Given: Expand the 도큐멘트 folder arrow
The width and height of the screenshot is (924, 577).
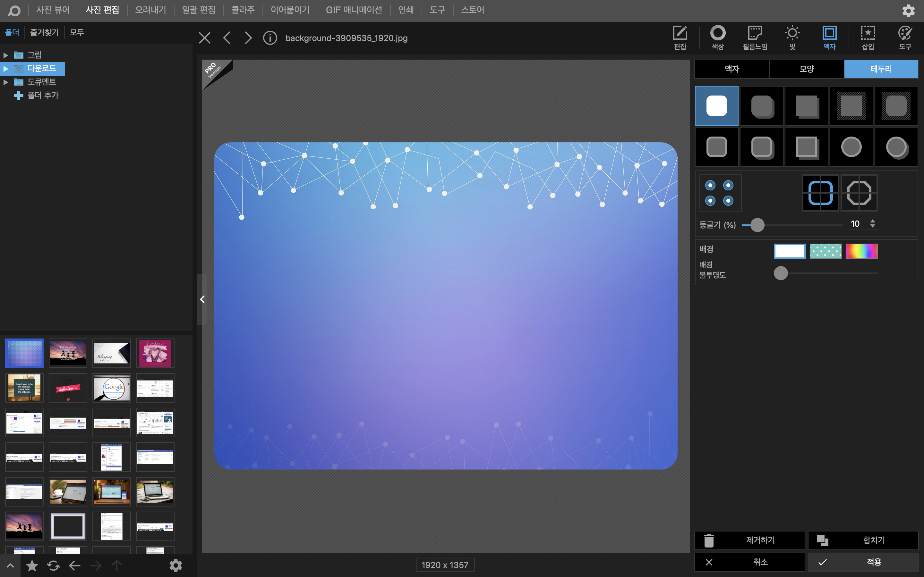Looking at the screenshot, I should (6, 82).
